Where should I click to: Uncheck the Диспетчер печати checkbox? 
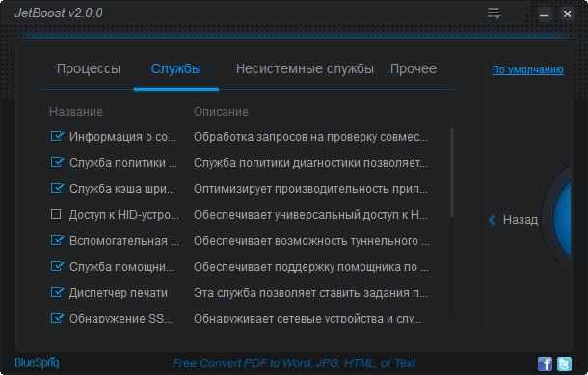pos(57,292)
